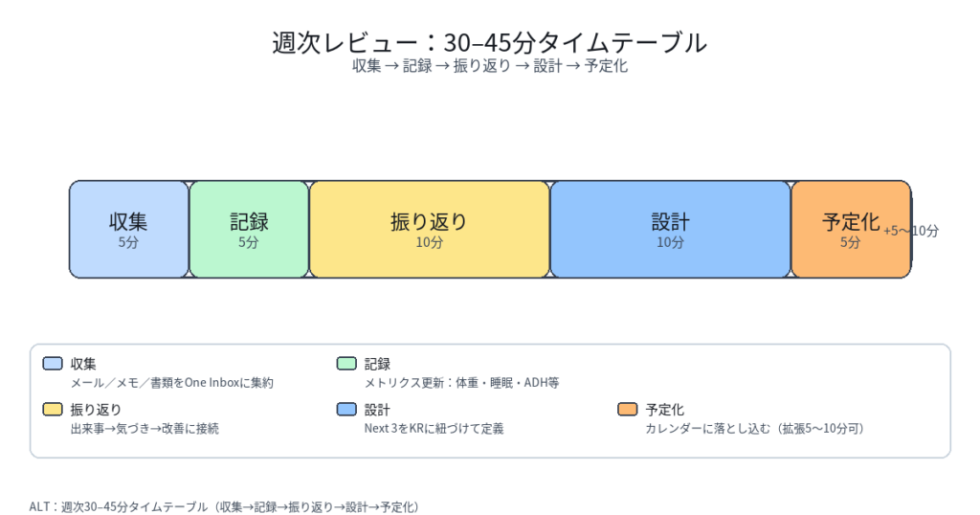Click the ALT caption at the bottom

pos(224,506)
